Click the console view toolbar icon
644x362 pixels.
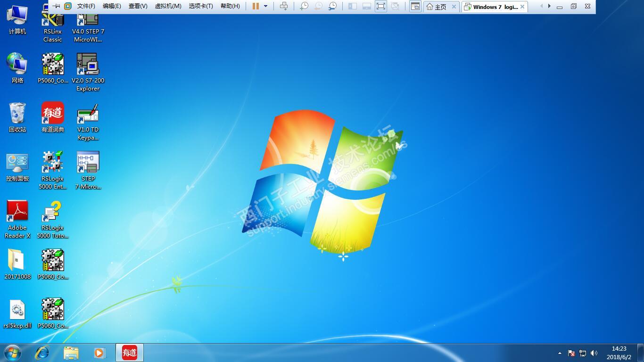click(415, 6)
